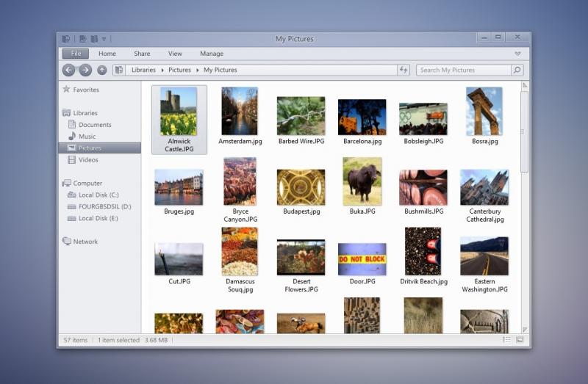This screenshot has height=384, width=588.
Task: Select the Canterbury Cathedral.jpg thumbnail
Action: [484, 187]
